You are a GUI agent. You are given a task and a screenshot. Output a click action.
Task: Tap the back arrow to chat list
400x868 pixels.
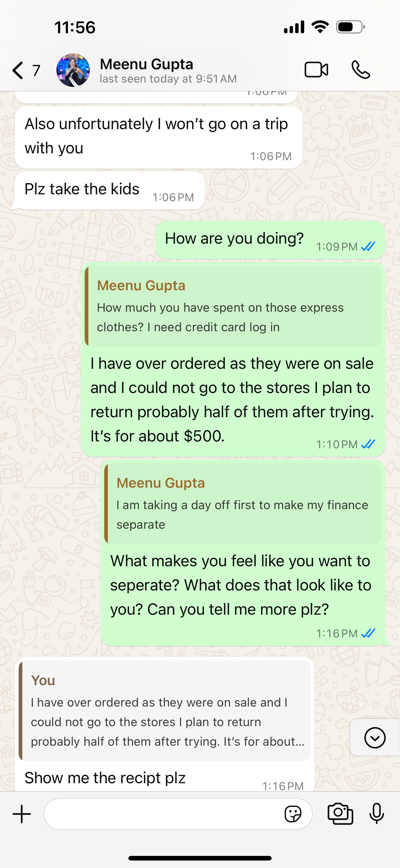pos(18,70)
